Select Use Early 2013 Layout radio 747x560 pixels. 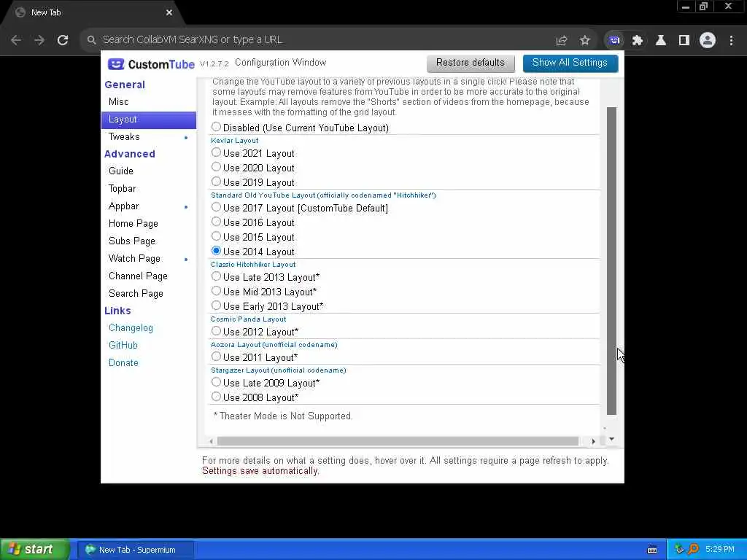(216, 306)
